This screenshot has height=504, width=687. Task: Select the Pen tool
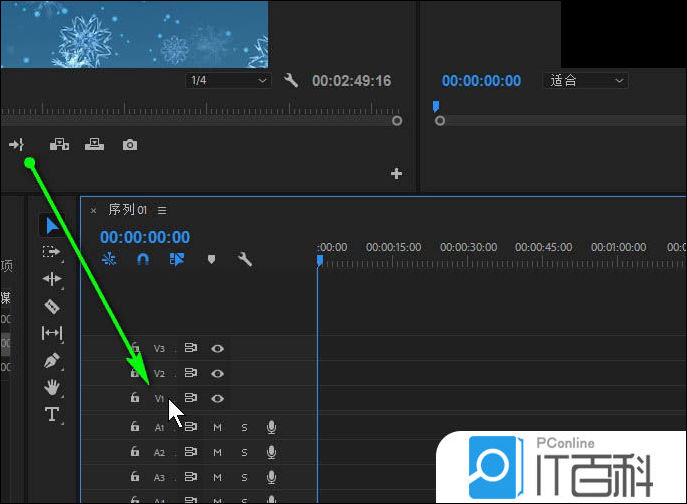click(x=52, y=361)
